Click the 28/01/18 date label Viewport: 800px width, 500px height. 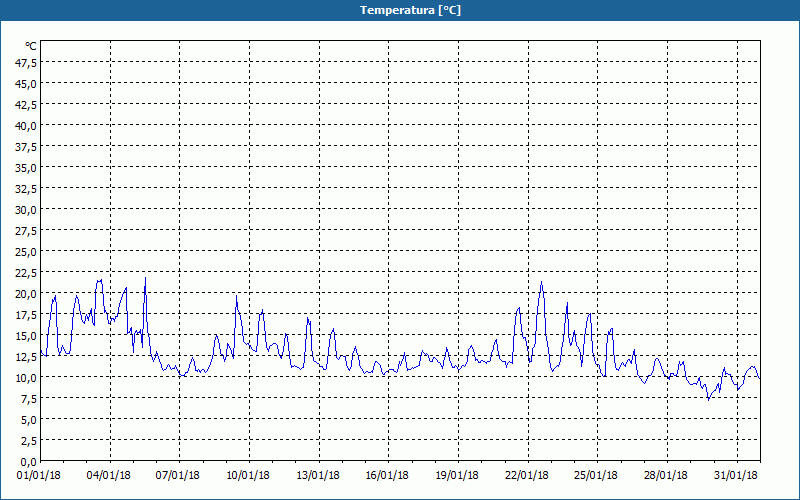tap(666, 476)
